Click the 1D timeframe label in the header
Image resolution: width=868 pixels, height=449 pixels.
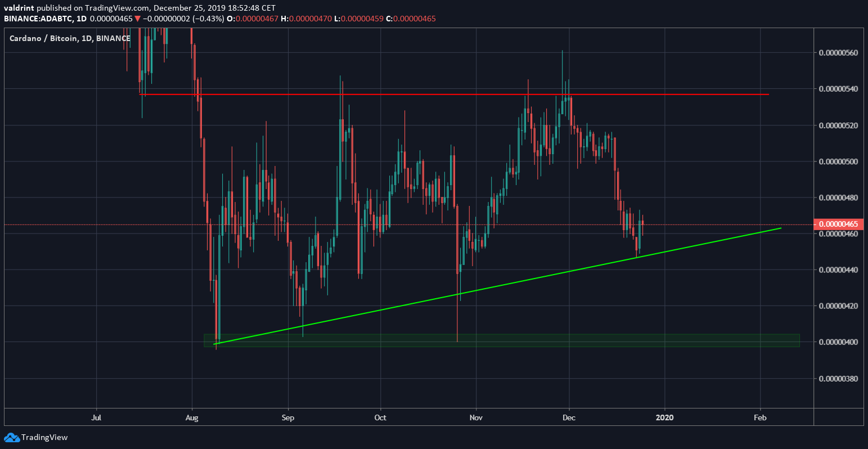click(80, 18)
